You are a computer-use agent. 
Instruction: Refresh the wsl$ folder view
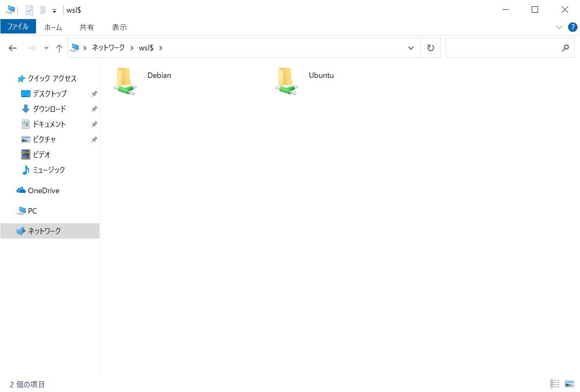(430, 48)
